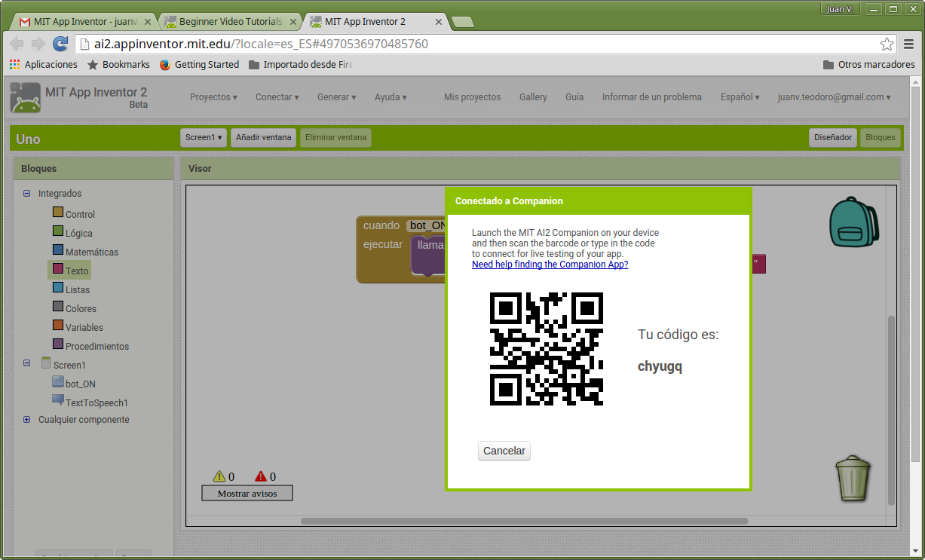This screenshot has width=925, height=560.
Task: Collapse the Integrados tree section
Action: click(27, 194)
